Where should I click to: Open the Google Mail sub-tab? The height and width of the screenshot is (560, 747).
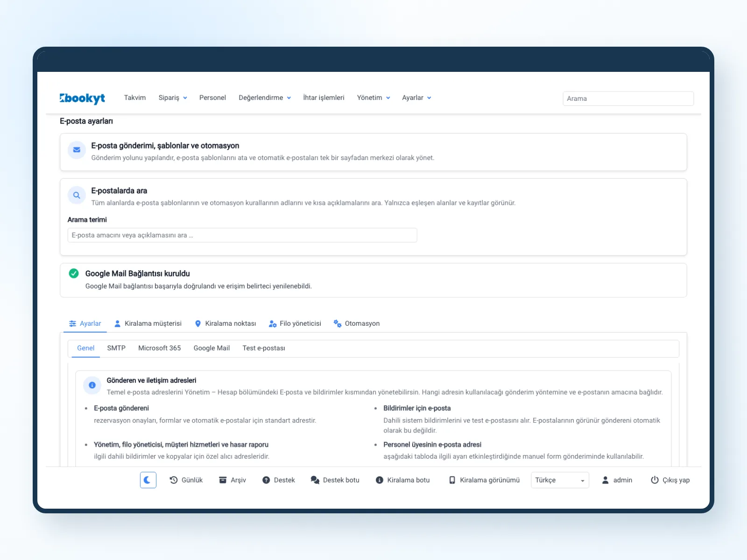tap(211, 348)
